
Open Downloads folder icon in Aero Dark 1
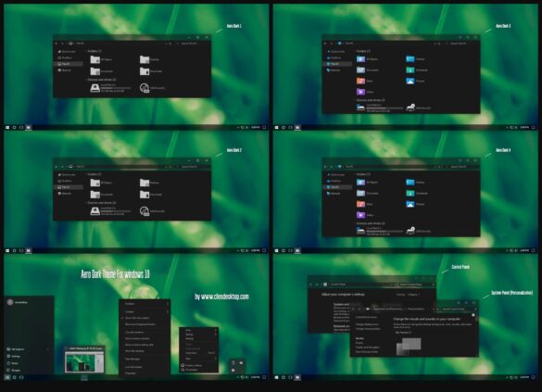click(145, 71)
